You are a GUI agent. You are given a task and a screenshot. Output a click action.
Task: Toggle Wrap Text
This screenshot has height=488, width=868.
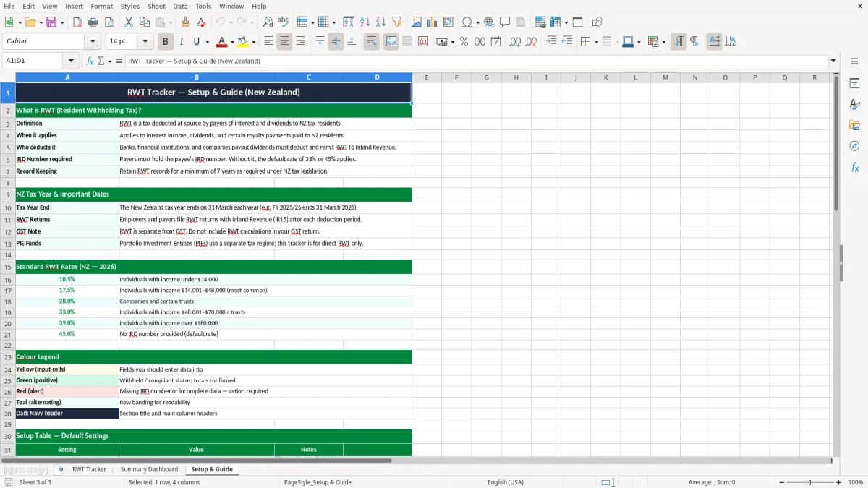[371, 42]
